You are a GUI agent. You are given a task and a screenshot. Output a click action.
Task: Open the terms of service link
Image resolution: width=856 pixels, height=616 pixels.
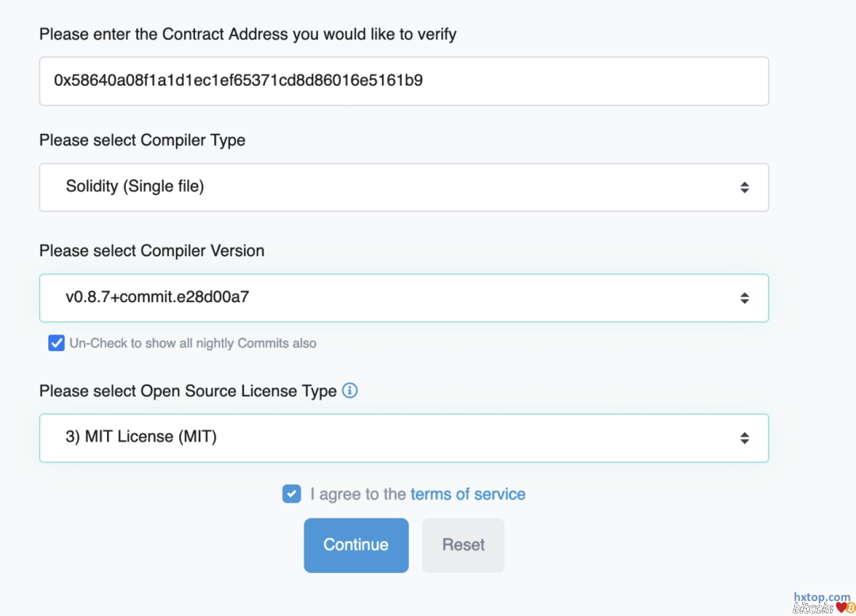(x=468, y=494)
